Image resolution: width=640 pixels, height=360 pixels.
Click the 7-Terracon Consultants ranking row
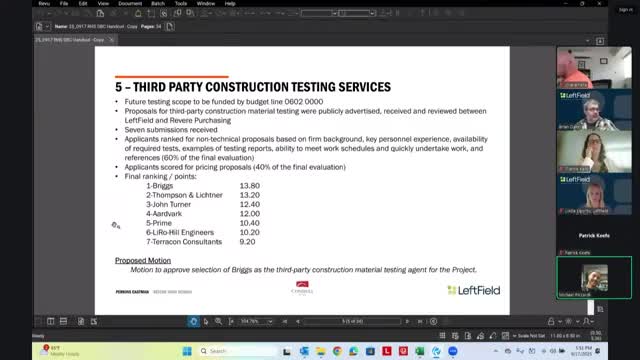coord(201,242)
